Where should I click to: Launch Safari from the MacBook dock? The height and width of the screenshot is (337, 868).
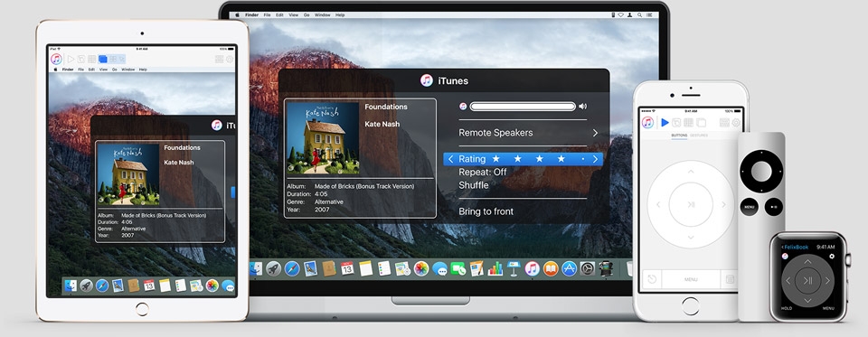(x=292, y=268)
